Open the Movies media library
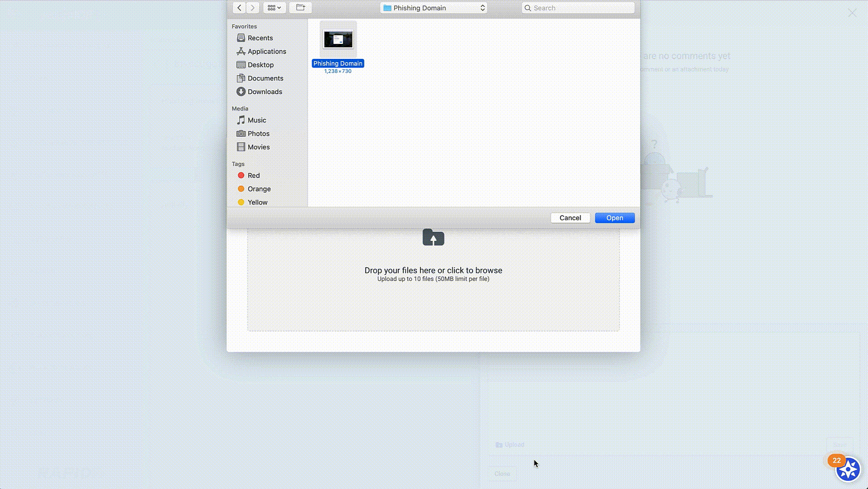This screenshot has height=489, width=868. tap(258, 147)
